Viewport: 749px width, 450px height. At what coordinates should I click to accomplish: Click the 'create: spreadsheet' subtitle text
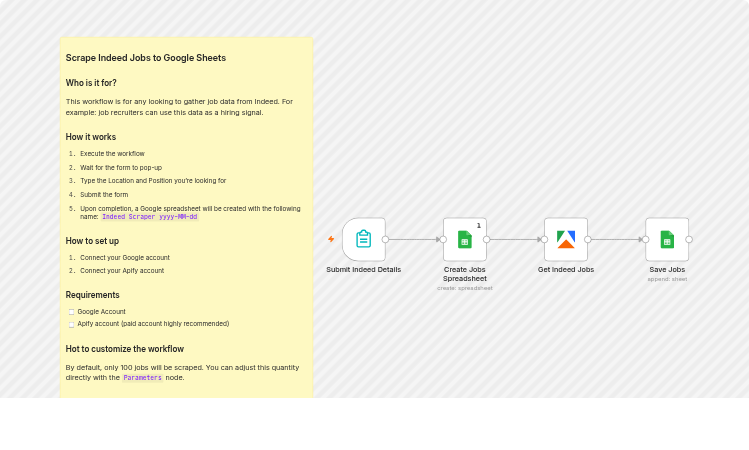[x=465, y=288]
